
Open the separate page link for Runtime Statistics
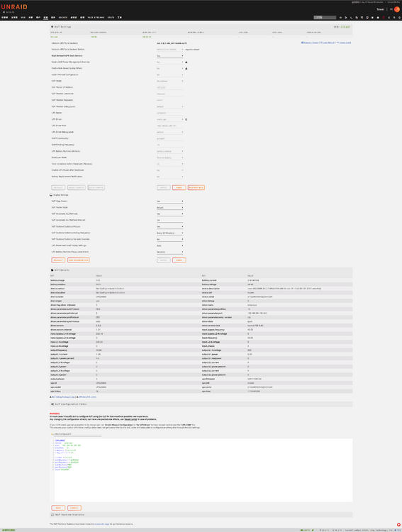point(102,524)
